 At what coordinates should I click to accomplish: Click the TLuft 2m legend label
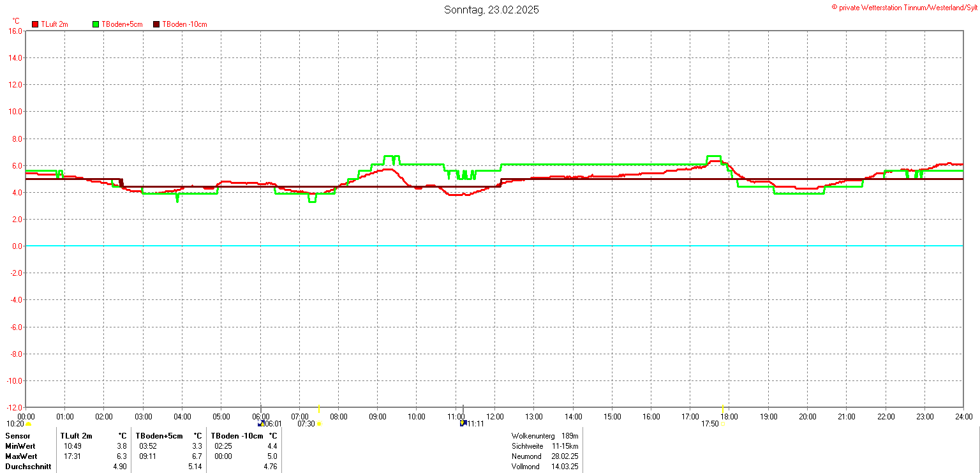54,24
